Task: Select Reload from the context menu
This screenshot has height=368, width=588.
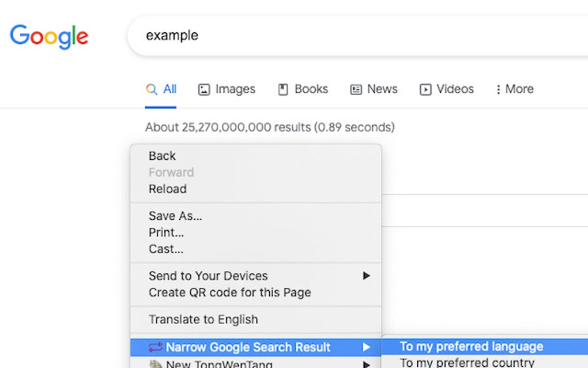Action: point(168,189)
